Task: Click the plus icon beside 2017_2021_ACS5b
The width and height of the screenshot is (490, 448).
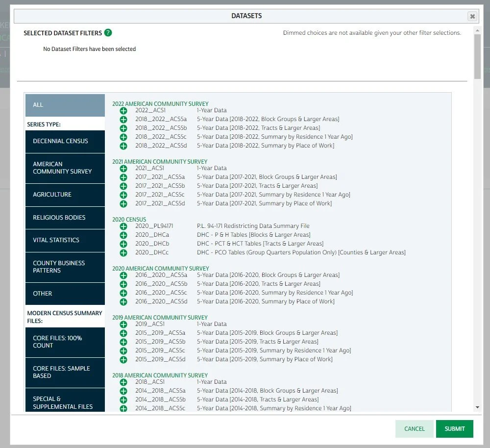Action: click(123, 186)
